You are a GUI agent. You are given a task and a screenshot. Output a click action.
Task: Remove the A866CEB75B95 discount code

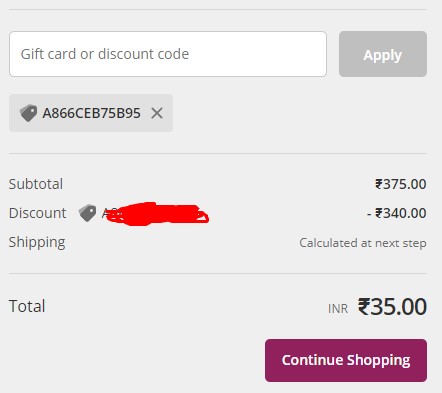(x=157, y=113)
